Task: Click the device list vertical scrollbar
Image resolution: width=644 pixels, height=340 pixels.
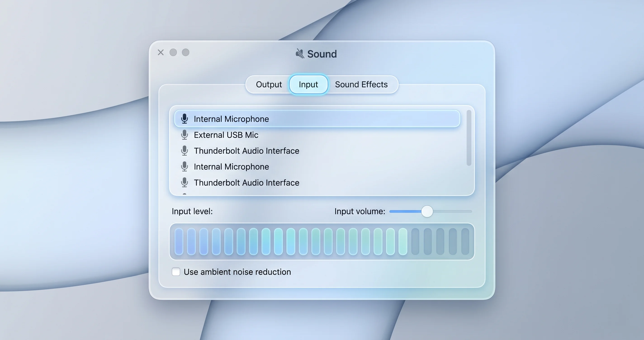Action: [x=469, y=138]
